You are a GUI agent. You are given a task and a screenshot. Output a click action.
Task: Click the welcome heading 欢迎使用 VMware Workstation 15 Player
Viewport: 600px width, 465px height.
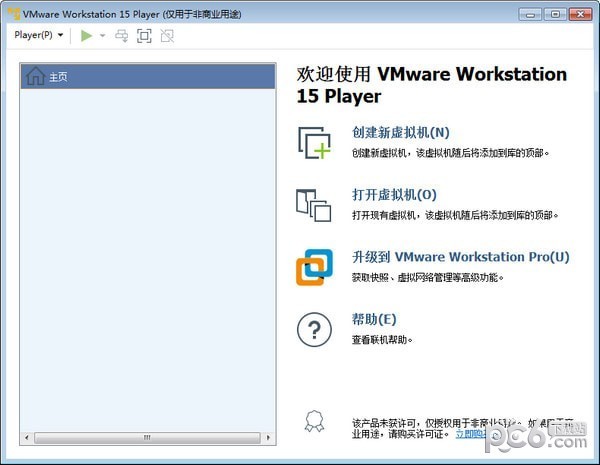(432, 85)
